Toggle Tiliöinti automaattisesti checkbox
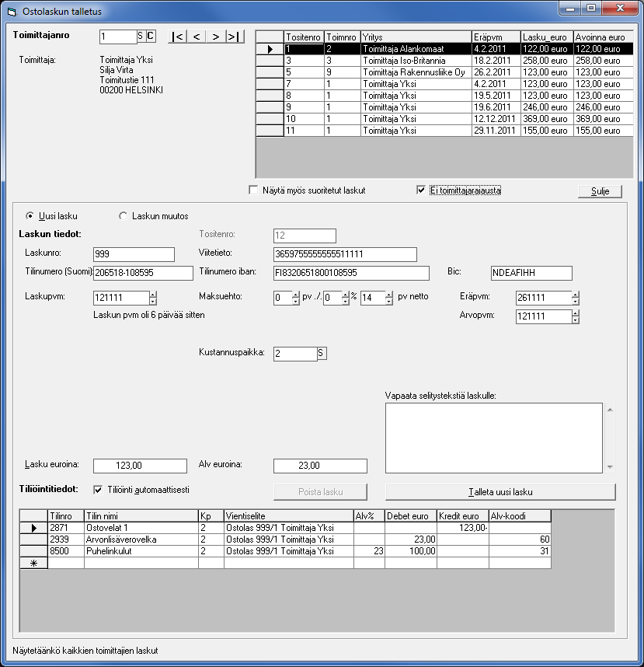The width and height of the screenshot is (644, 667). point(98,490)
